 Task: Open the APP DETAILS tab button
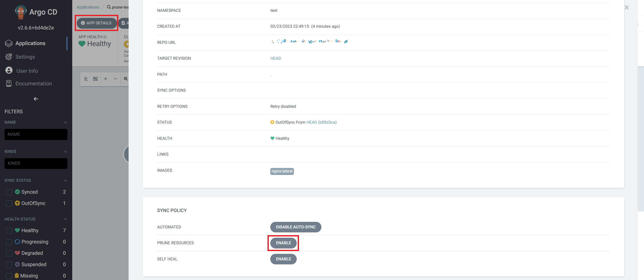(x=96, y=23)
